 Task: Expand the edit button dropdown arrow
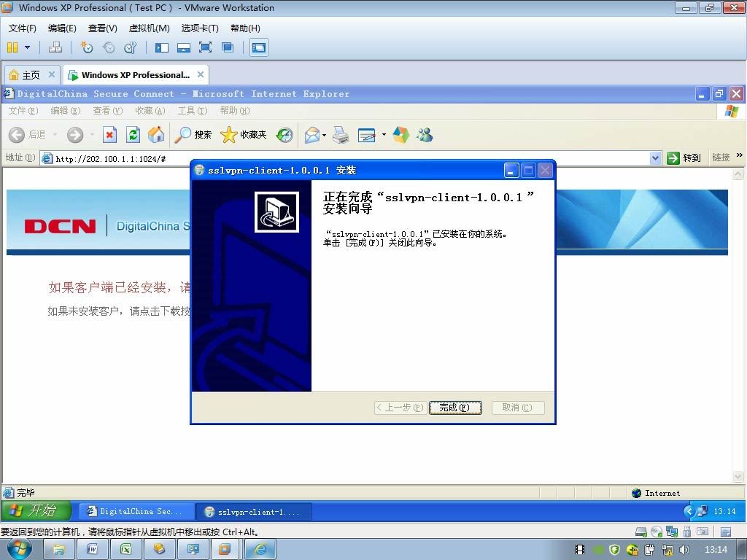coord(384,135)
